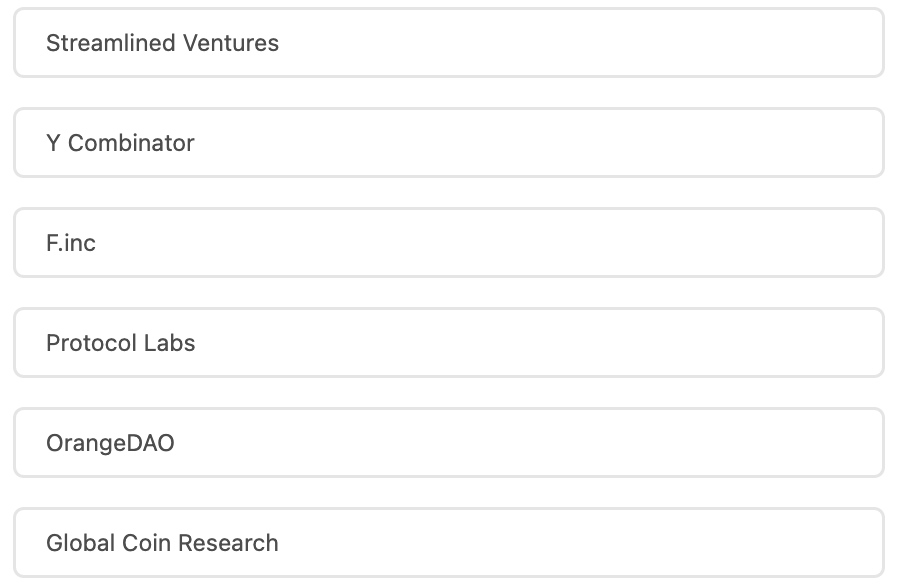902x586 pixels.
Task: Click the blank area inside the OrangeDAO box
Action: 600,443
